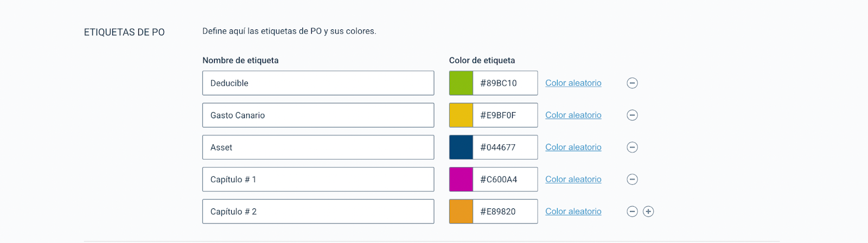Image resolution: width=868 pixels, height=243 pixels.
Task: Edit the Deducible label name field
Action: click(318, 83)
